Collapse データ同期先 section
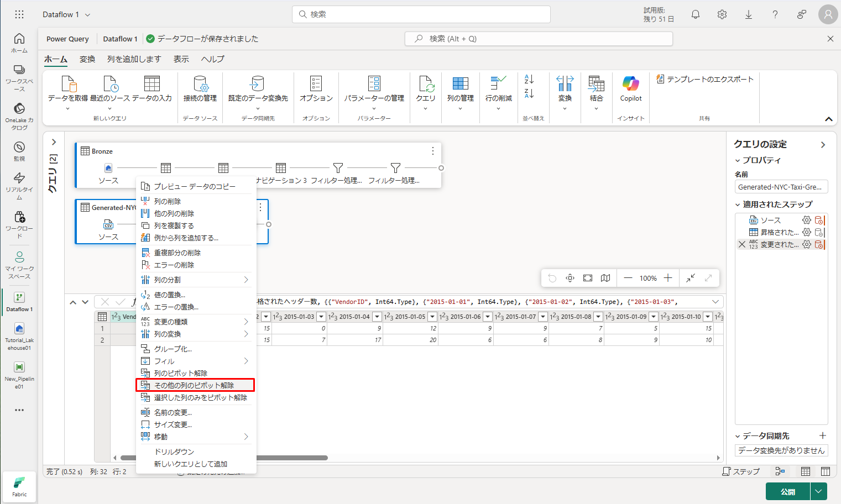 coord(738,436)
